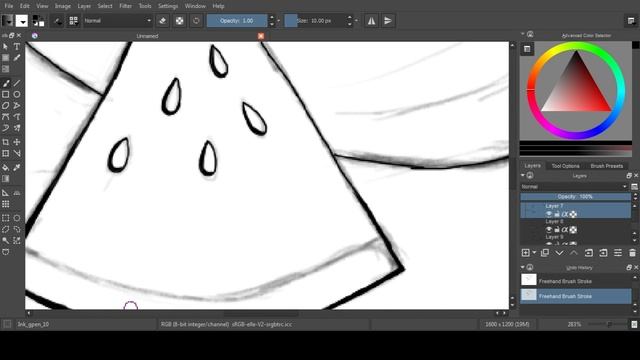Open layer properties icon in Layers panel
Screen dimensions: 640x360
[x=618, y=253]
